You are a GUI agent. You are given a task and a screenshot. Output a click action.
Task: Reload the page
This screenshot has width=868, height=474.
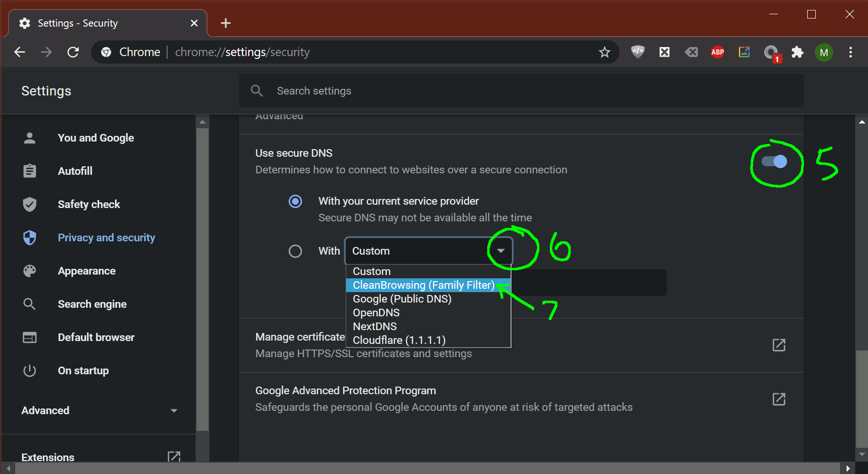pyautogui.click(x=73, y=52)
